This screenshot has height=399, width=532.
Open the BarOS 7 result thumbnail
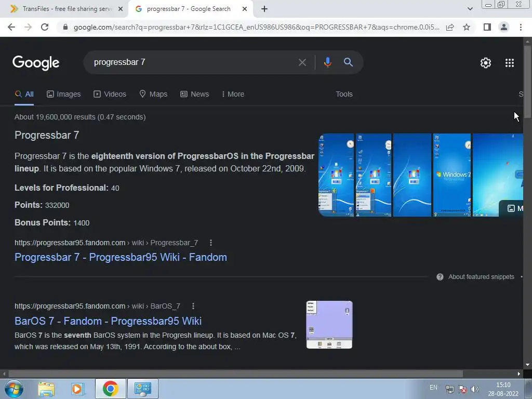click(329, 325)
